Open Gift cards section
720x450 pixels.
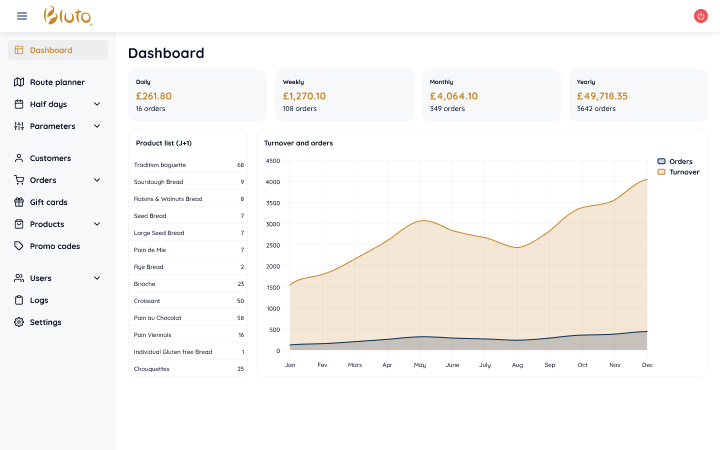tap(58, 202)
